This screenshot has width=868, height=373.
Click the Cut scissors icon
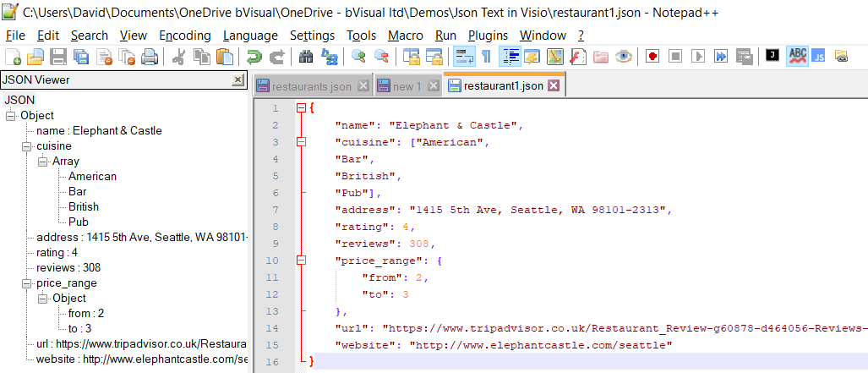click(x=178, y=57)
